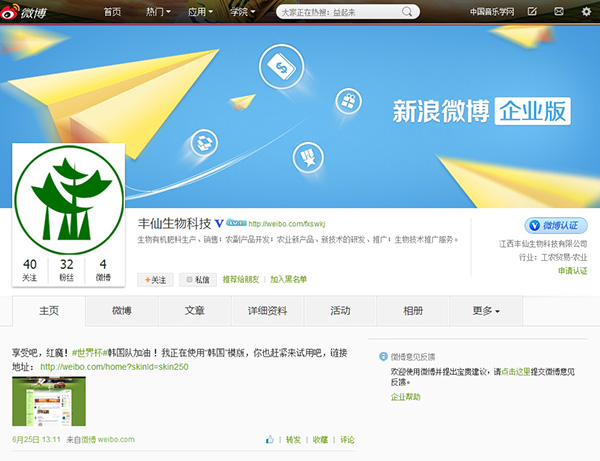Switch to the 微博 tab

pyautogui.click(x=122, y=311)
